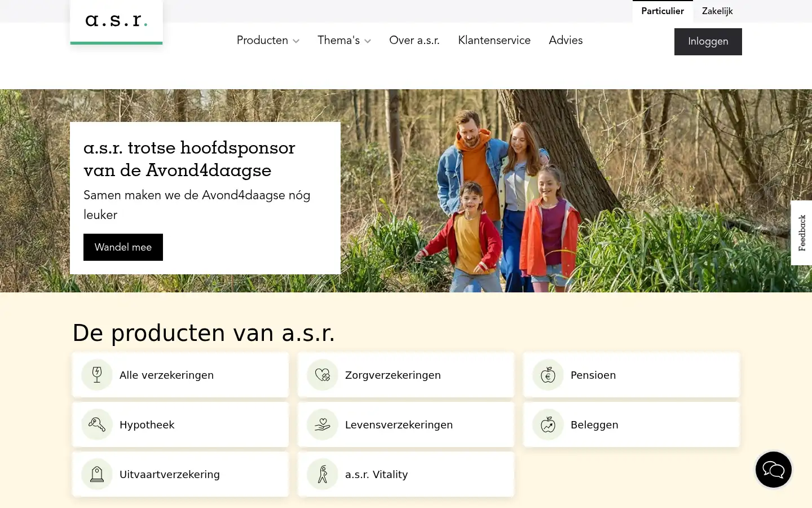812x508 pixels.
Task: Open the Zorgverzekeringen link
Action: pyautogui.click(x=406, y=375)
